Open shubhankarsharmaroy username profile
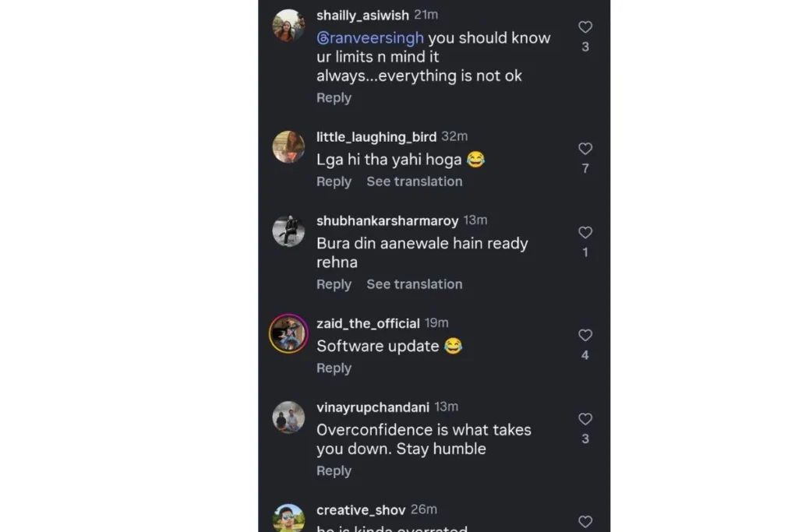Viewport: 798px width, 532px height. pos(387,221)
